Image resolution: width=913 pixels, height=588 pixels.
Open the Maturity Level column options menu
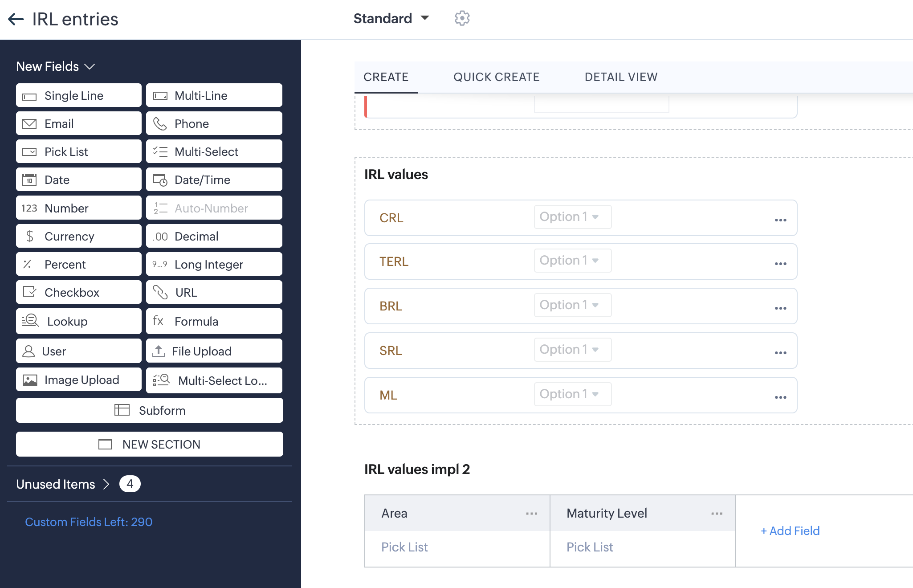tap(717, 514)
